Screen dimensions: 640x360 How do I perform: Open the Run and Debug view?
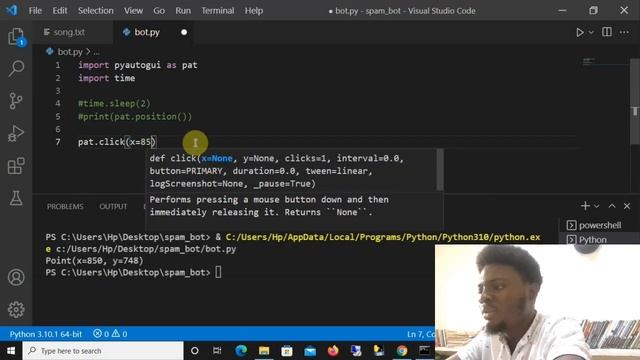pos(16,133)
